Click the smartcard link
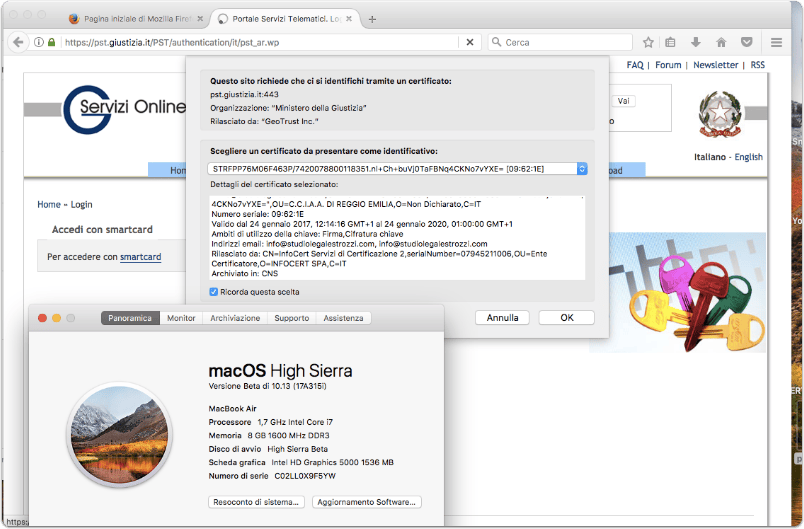The width and height of the screenshot is (804, 529). click(x=140, y=257)
